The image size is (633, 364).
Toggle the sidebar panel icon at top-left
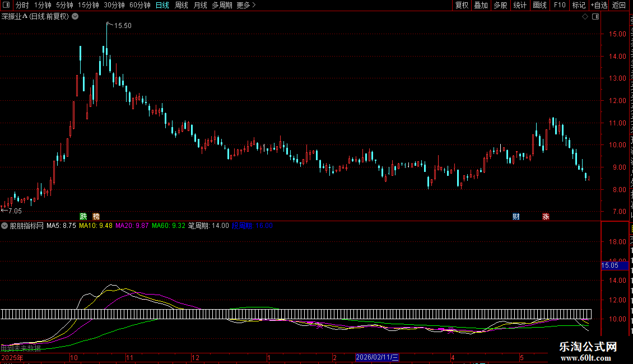[x=6, y=5]
